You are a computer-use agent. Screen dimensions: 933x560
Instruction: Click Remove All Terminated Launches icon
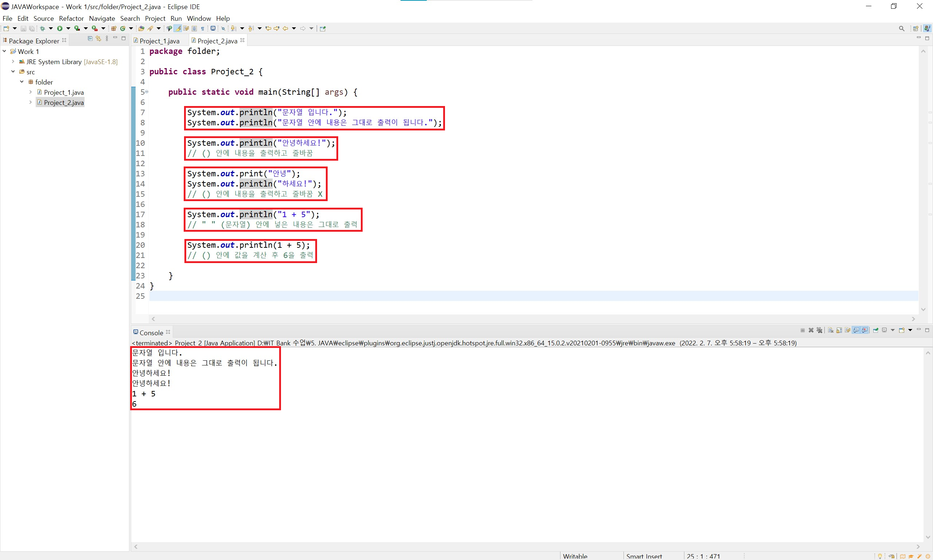(819, 330)
